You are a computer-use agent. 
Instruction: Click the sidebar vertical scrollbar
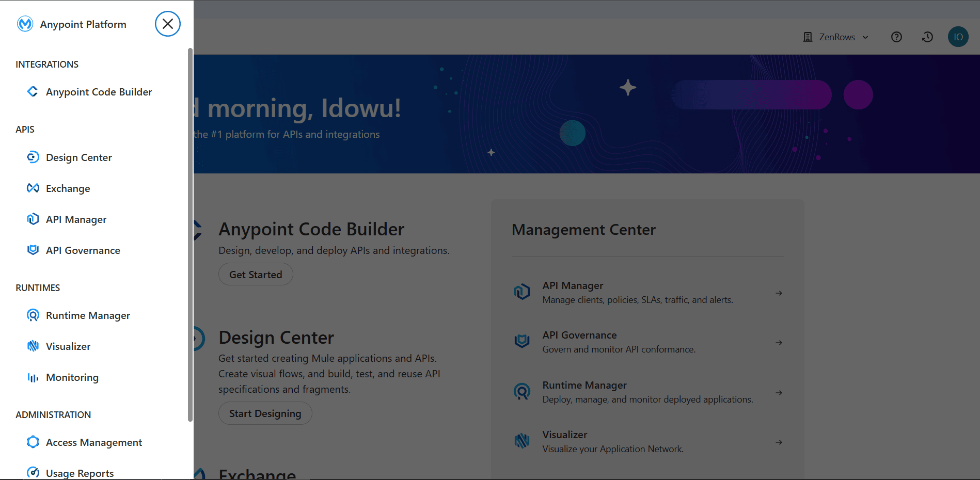[x=190, y=235]
